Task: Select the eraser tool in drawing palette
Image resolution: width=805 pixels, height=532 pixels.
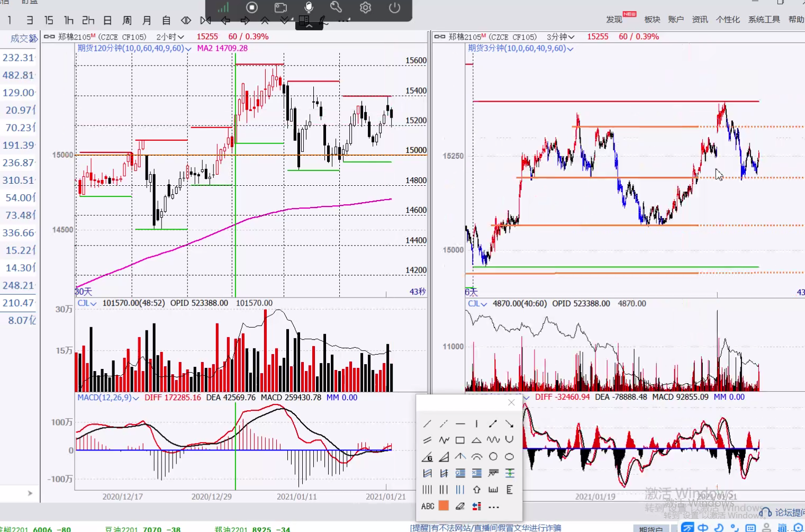Action: pyautogui.click(x=460, y=507)
